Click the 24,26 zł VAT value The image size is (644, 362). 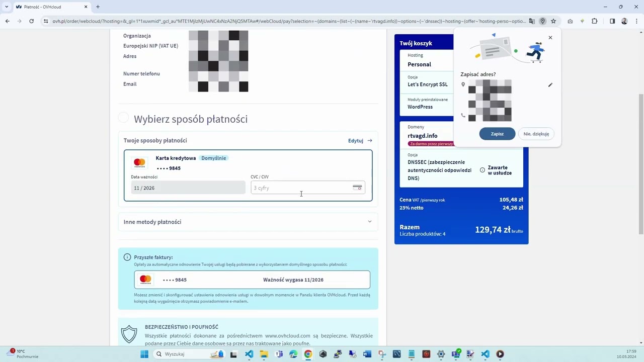[513, 208]
